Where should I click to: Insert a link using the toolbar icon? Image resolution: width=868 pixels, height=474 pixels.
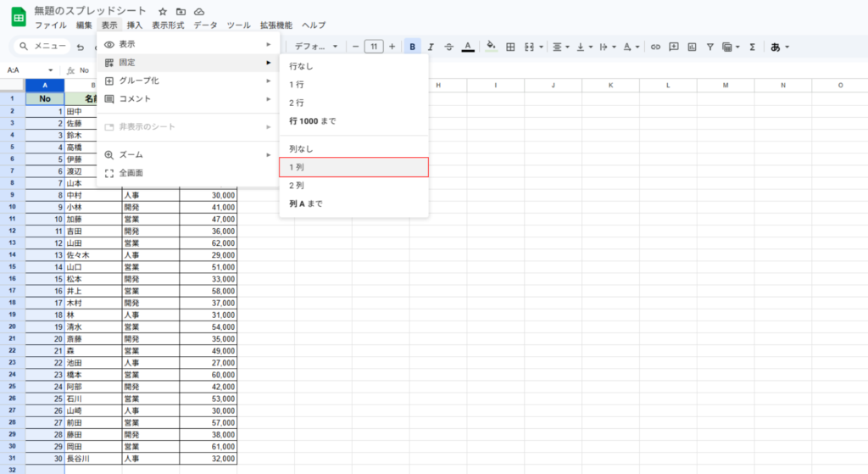[x=655, y=47]
